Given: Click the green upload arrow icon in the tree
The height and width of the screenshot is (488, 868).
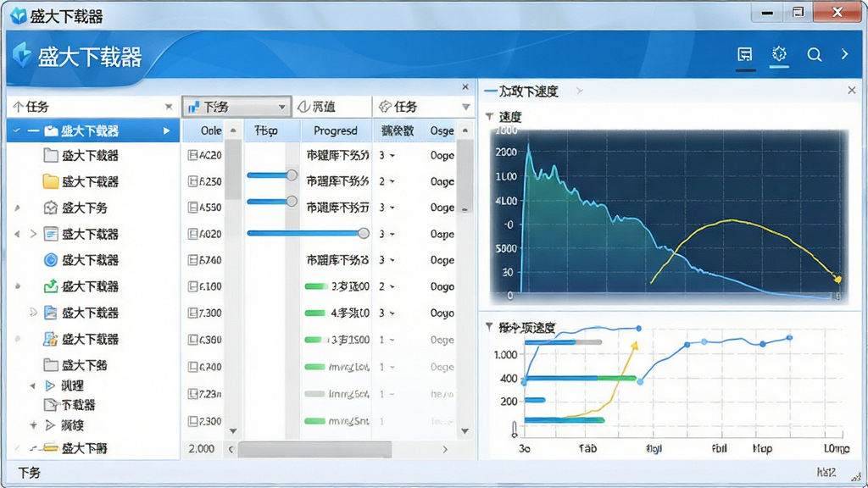Looking at the screenshot, I should coord(50,286).
